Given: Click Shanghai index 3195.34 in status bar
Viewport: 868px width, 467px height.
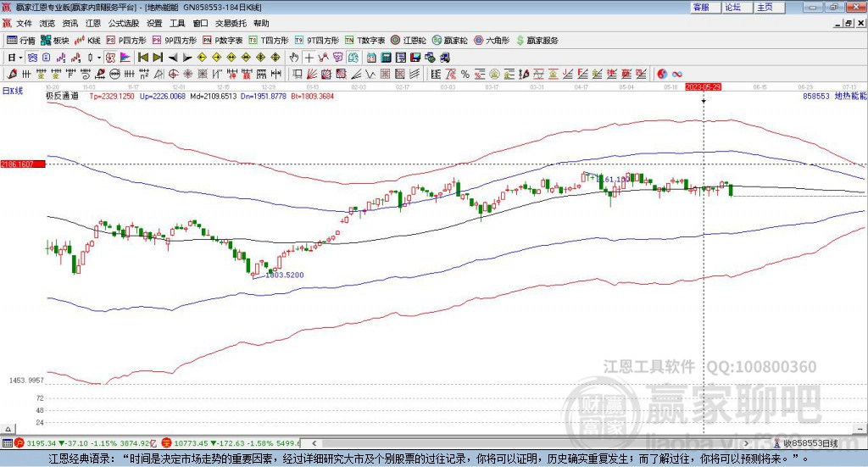Looking at the screenshot, I should coord(41,443).
